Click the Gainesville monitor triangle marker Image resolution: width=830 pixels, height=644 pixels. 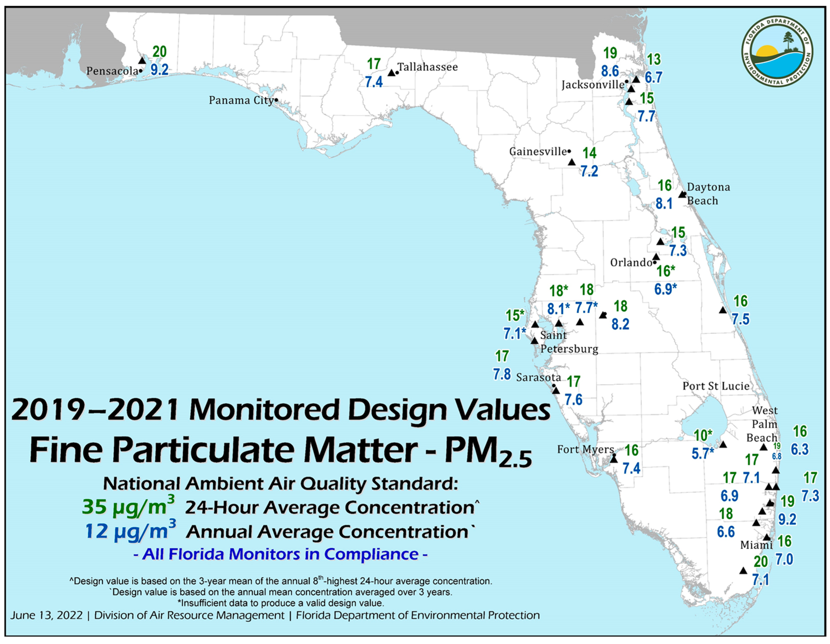coord(572,162)
